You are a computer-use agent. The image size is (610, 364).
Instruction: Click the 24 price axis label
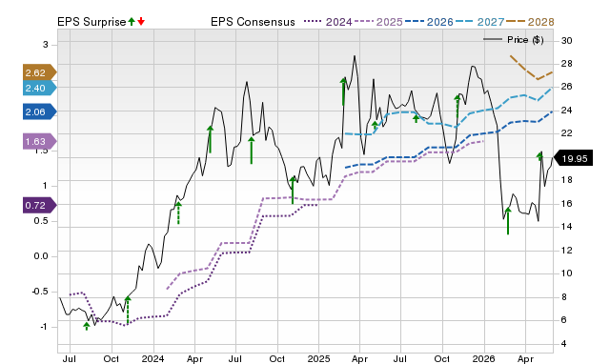[566, 110]
